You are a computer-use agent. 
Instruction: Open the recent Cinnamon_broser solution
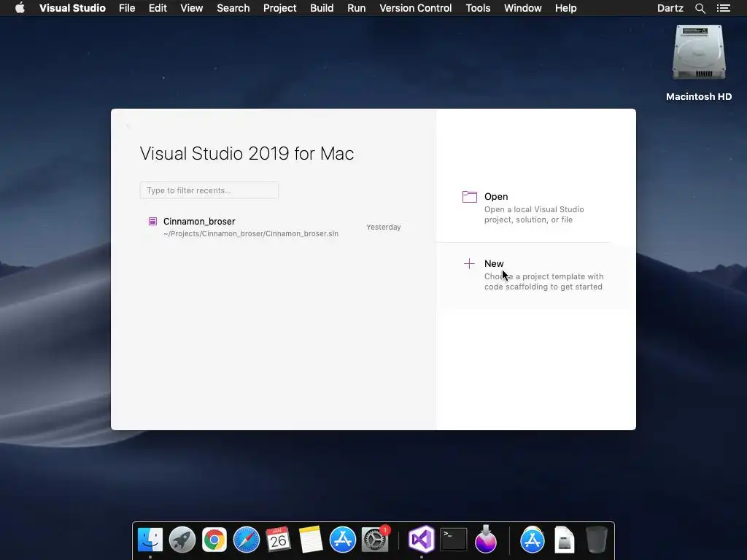point(275,227)
